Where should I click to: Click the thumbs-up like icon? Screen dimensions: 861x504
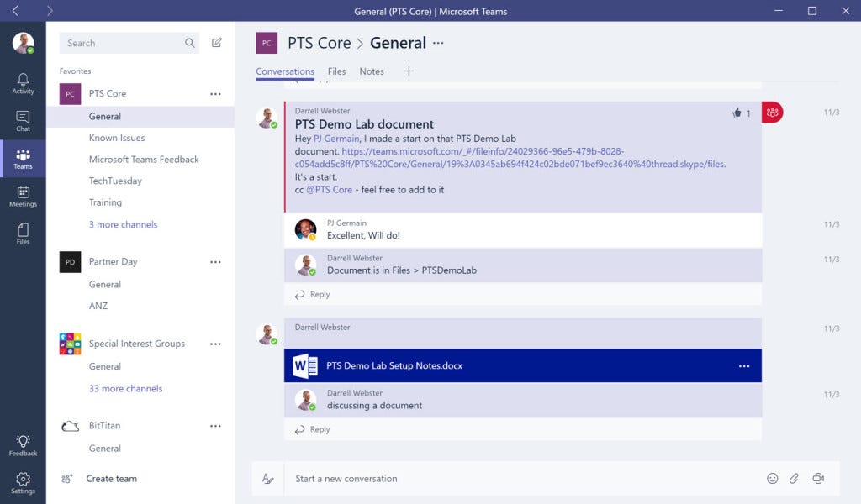[x=737, y=113]
